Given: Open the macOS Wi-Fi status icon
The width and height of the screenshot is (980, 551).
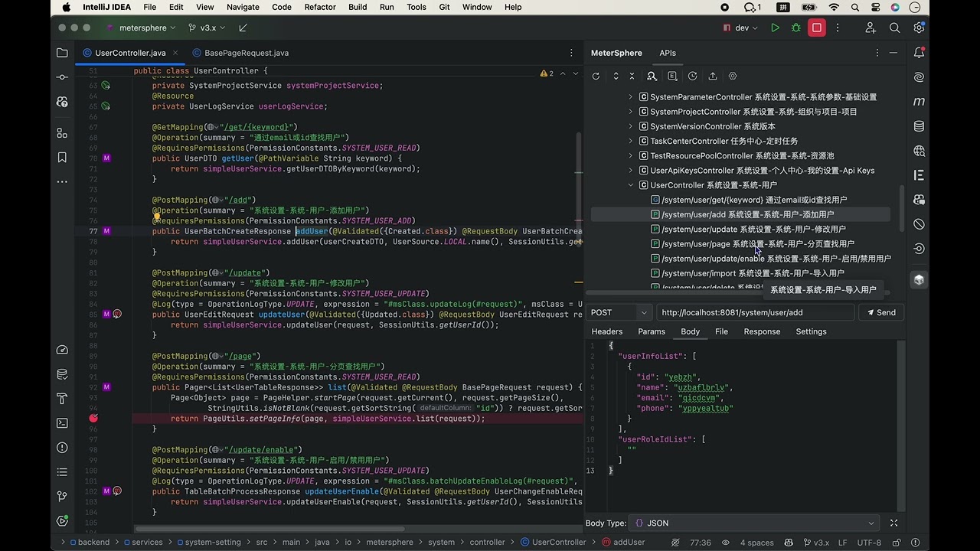Looking at the screenshot, I should (834, 7).
